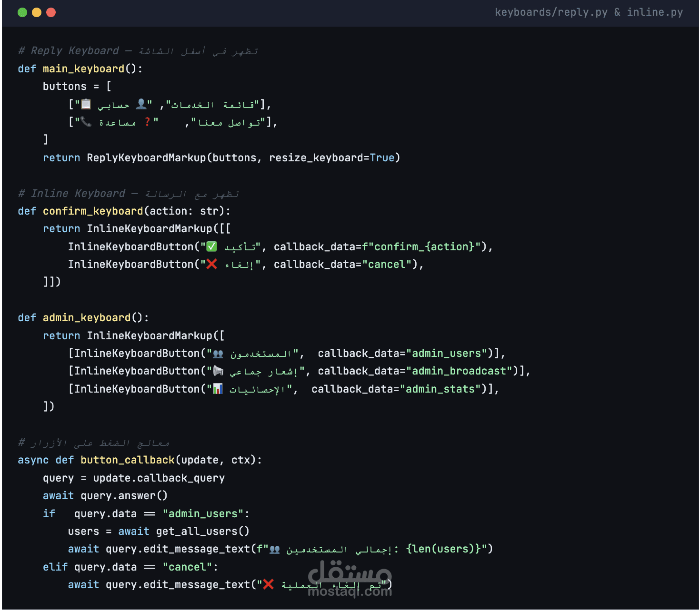Click the red cross emoji in last line
Screen dimensions: 700x611
[x=269, y=584]
